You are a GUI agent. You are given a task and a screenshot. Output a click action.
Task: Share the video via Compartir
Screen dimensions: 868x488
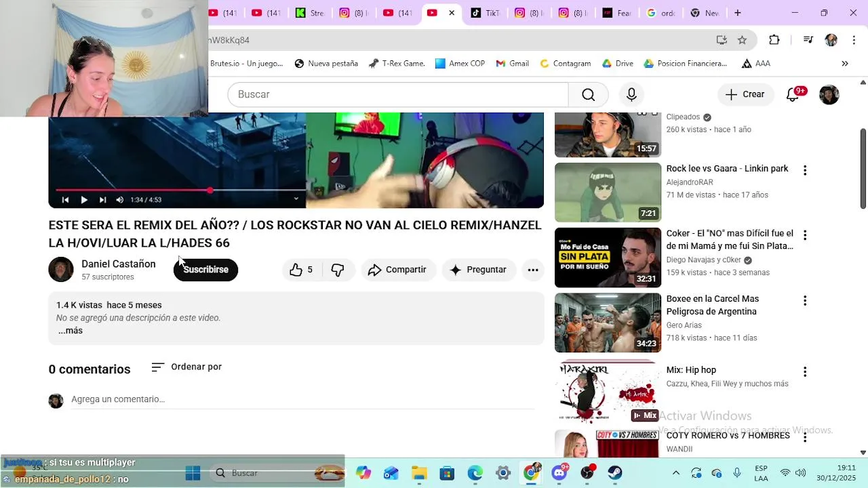pos(397,270)
